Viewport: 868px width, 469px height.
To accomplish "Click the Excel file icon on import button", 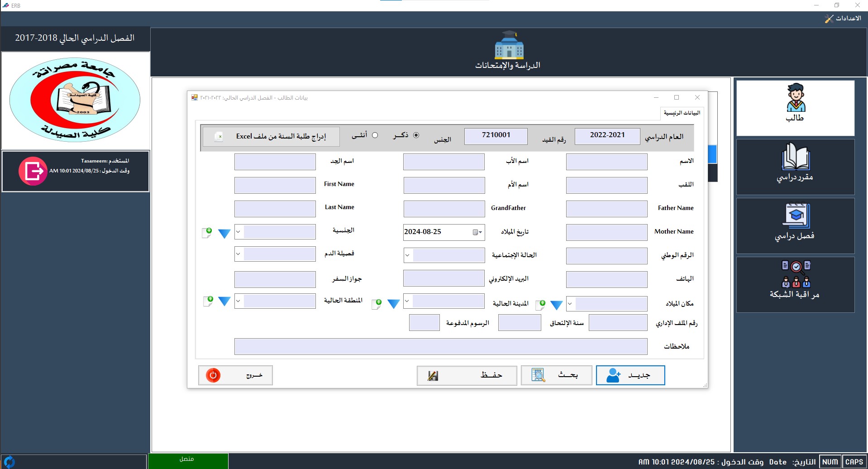I will [219, 136].
